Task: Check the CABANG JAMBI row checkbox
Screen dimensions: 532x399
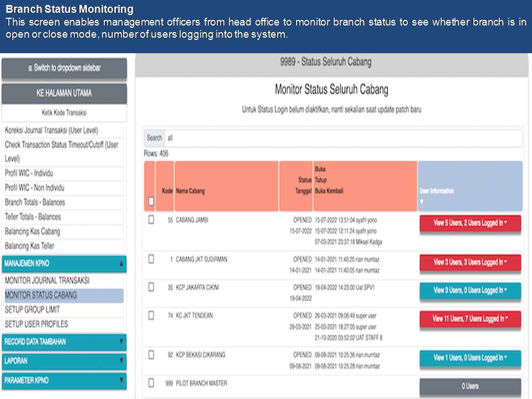Action: coord(151,220)
